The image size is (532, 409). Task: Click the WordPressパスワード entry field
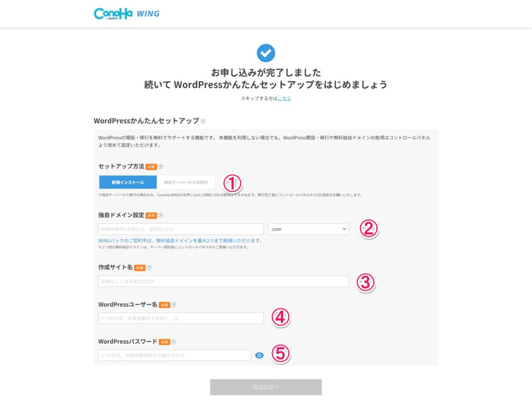[176, 355]
